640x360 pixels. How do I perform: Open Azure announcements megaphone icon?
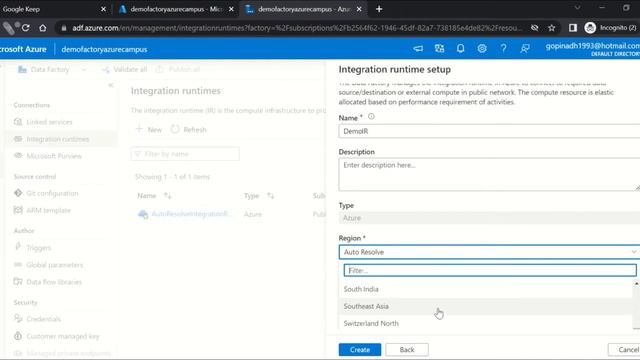coord(418,49)
